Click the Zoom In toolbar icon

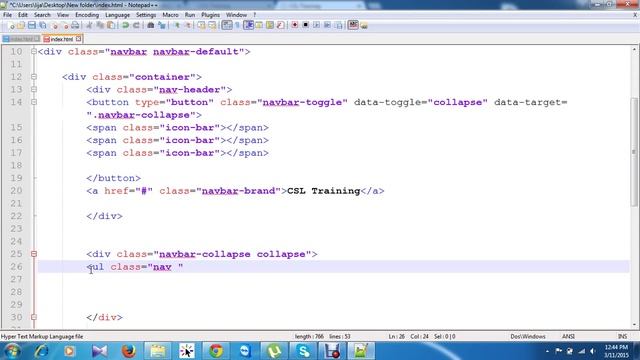[177, 25]
